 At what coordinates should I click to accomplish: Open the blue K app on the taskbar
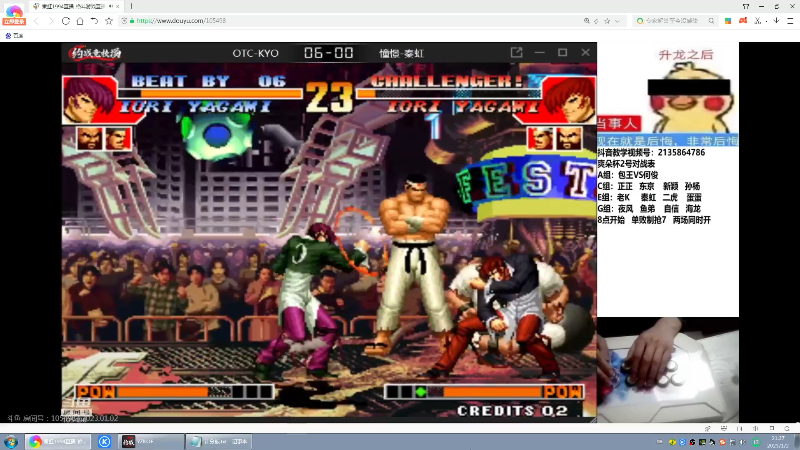[105, 442]
